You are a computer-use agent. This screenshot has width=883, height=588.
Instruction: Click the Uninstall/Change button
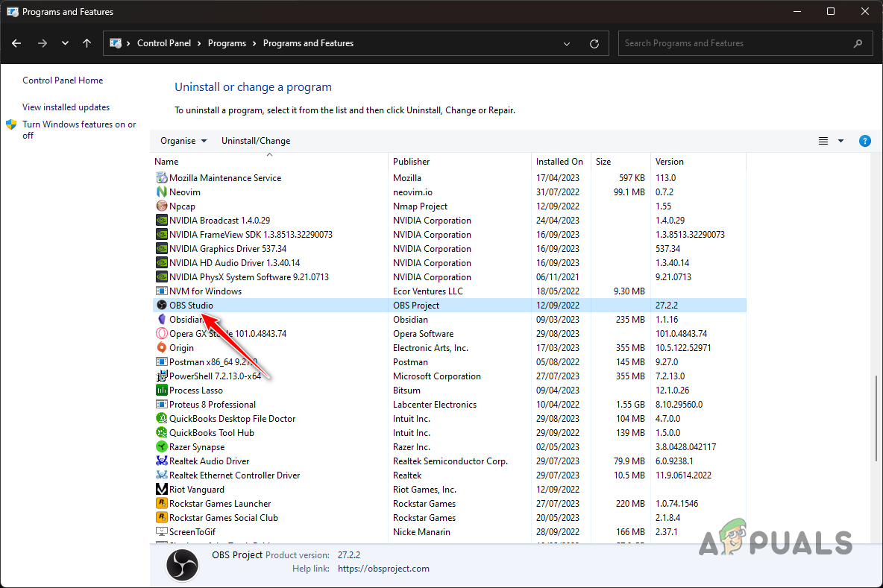click(x=255, y=140)
